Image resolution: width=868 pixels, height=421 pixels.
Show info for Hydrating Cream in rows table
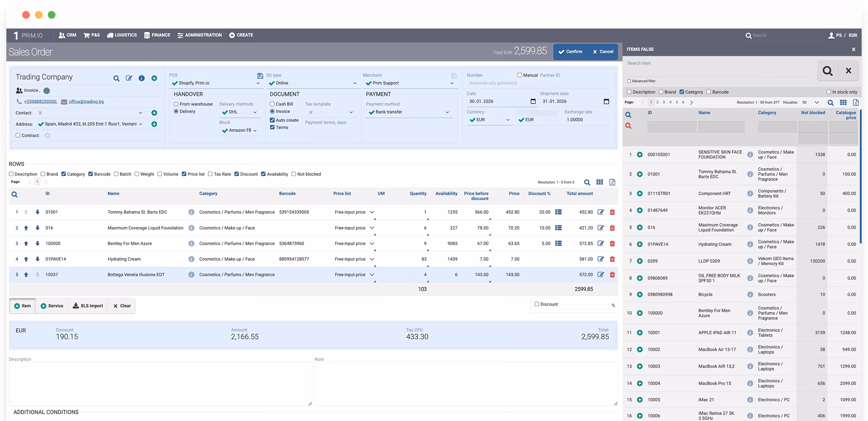pyautogui.click(x=191, y=259)
